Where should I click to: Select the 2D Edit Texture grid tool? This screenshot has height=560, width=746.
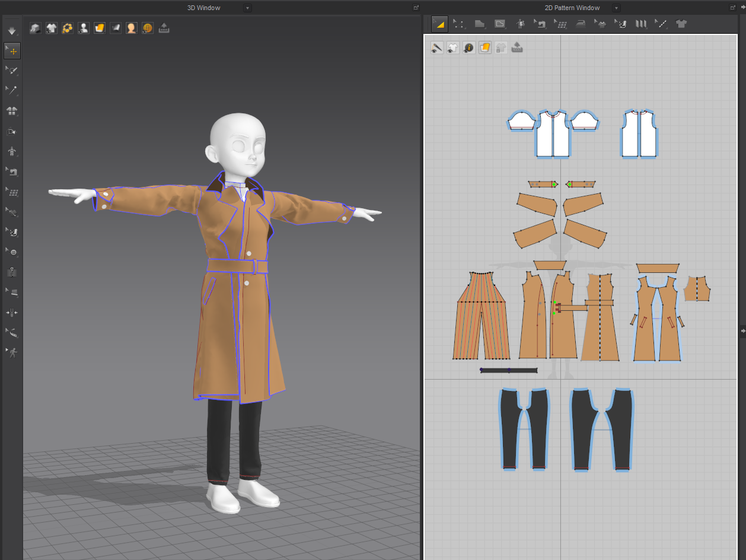[x=560, y=24]
